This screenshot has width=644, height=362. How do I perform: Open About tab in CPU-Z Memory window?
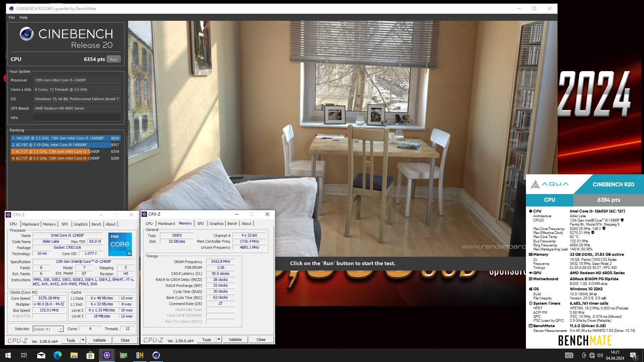[247, 224]
